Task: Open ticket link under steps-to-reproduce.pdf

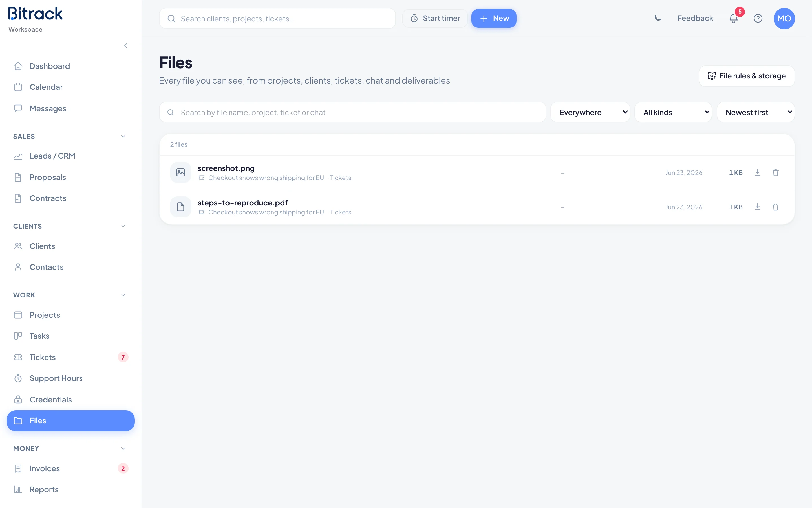Action: [x=266, y=212]
